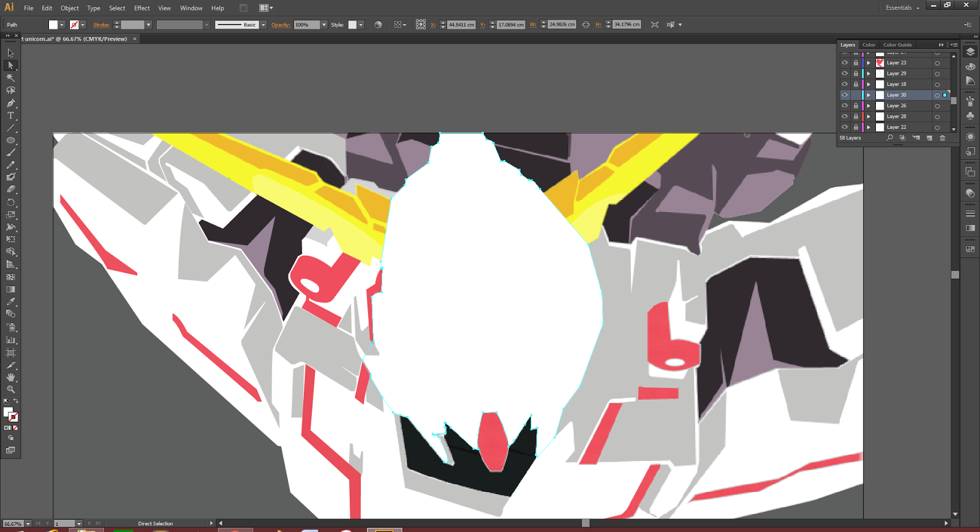980x532 pixels.
Task: Unlock Layer 23 via its lock icon
Action: pyautogui.click(x=856, y=63)
